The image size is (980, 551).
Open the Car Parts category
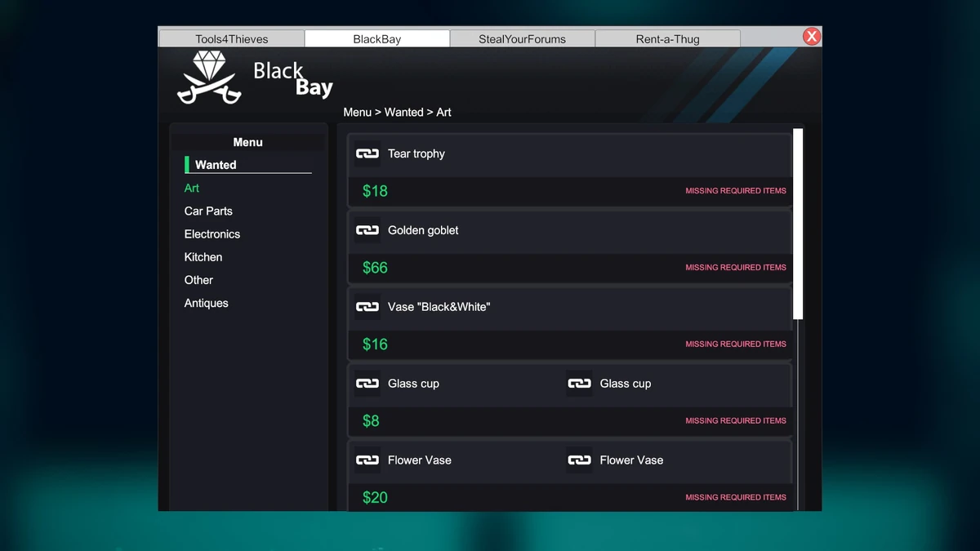coord(208,211)
